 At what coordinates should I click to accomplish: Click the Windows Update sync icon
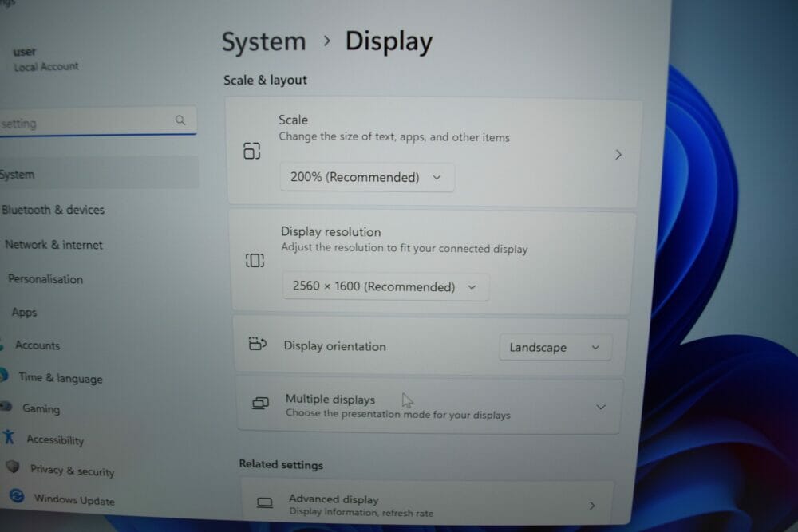tap(17, 496)
